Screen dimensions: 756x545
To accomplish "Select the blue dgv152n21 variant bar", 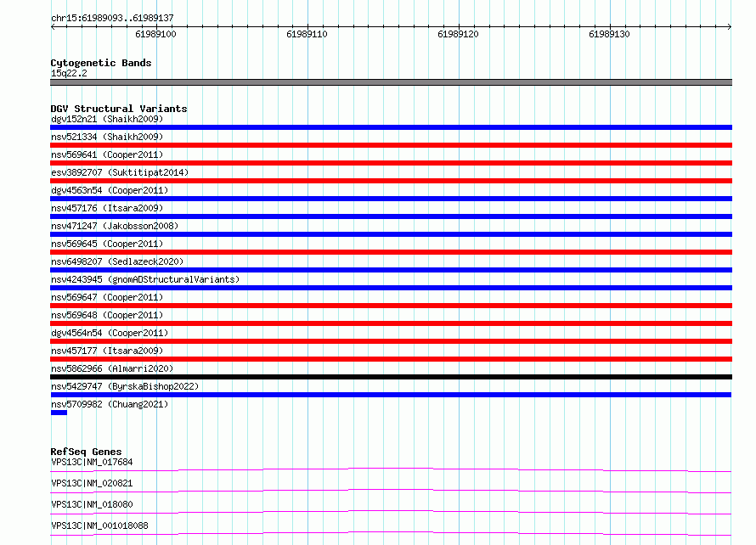I will [391, 127].
